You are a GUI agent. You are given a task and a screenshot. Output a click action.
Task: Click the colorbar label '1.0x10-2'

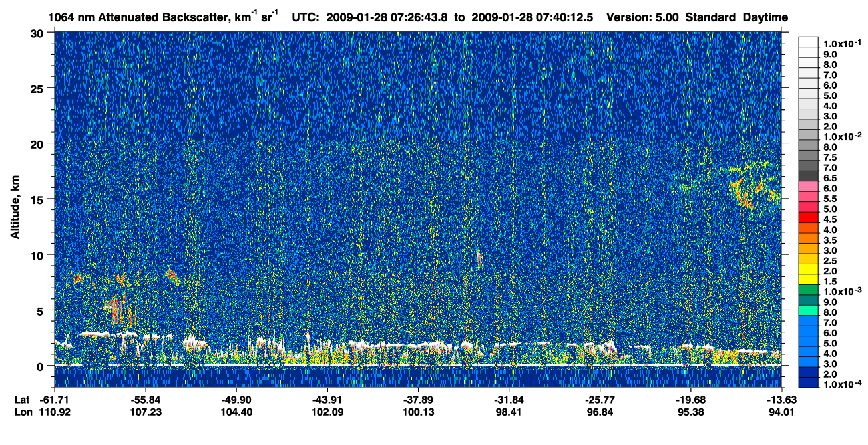(843, 136)
